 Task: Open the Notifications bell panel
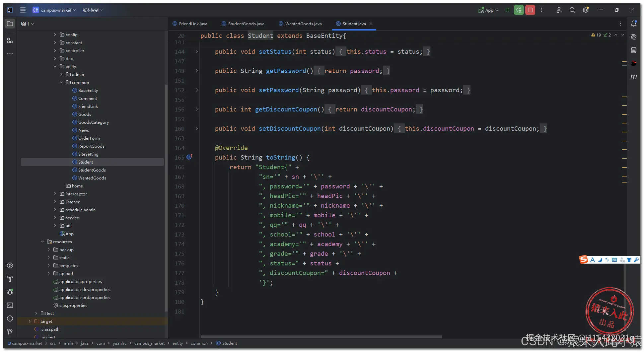pyautogui.click(x=634, y=24)
